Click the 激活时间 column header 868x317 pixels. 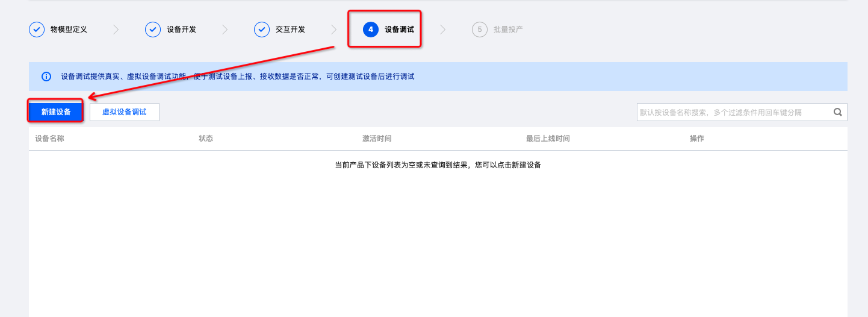(x=377, y=139)
